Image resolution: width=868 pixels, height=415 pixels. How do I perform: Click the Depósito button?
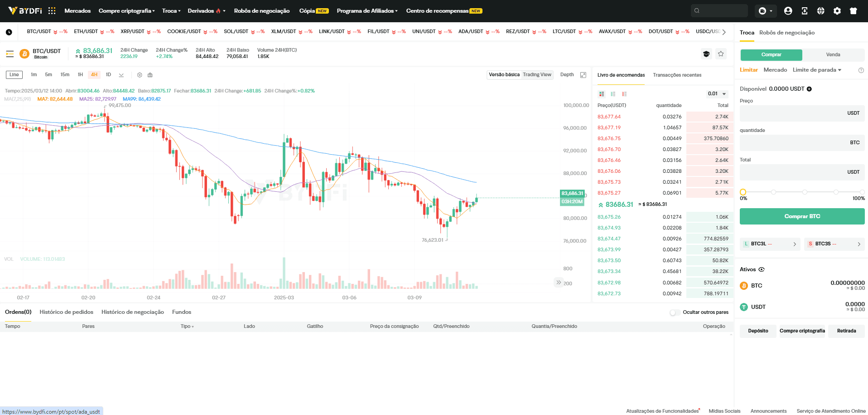758,331
